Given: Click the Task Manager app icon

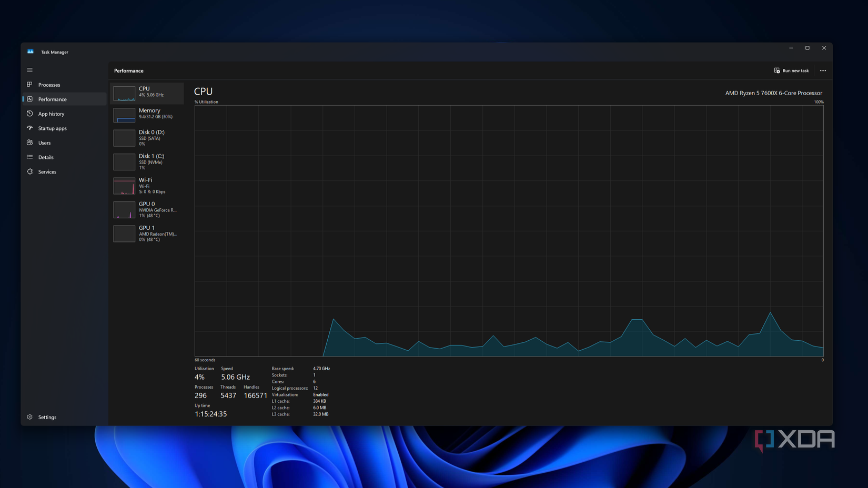Looking at the screenshot, I should tap(31, 52).
